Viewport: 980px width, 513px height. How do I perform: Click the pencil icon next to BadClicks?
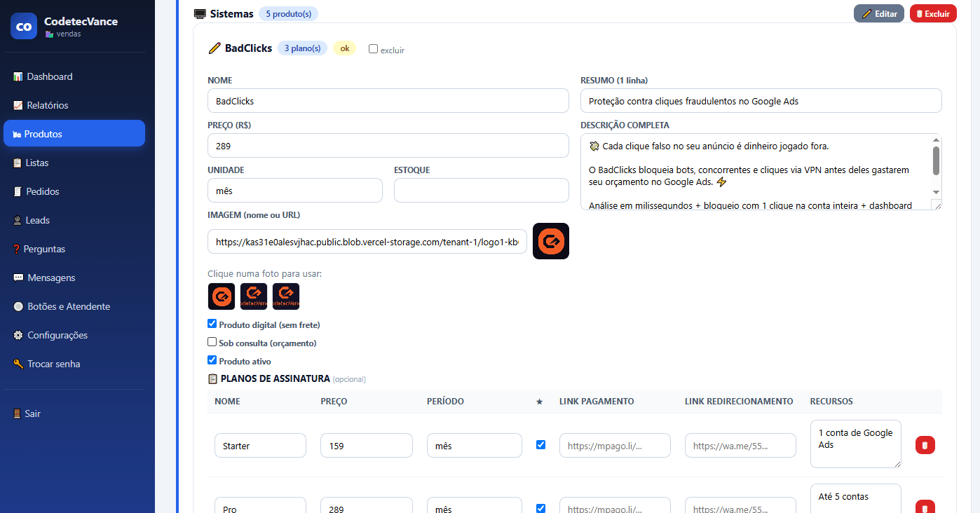click(215, 48)
